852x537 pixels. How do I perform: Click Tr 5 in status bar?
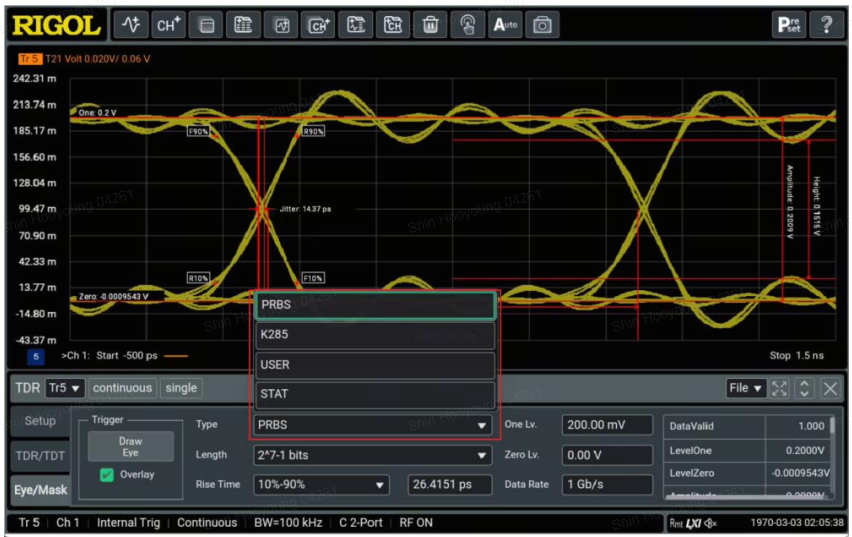[x=29, y=523]
